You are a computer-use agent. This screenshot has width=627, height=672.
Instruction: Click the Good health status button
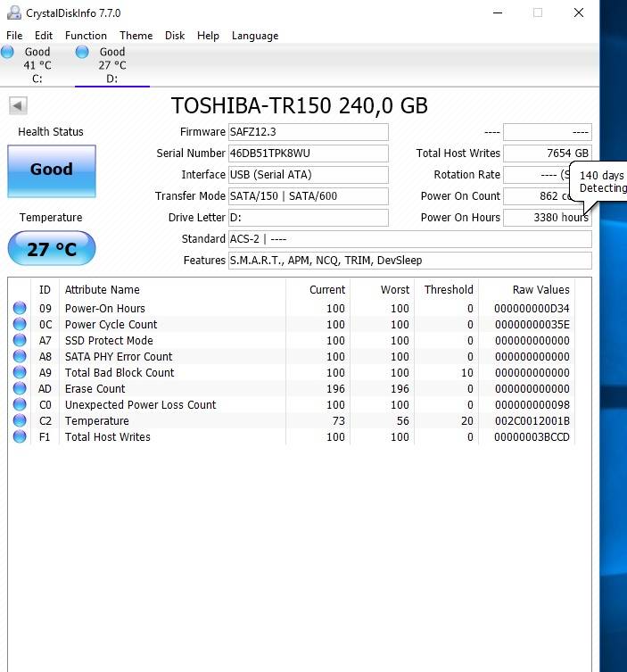(x=52, y=170)
